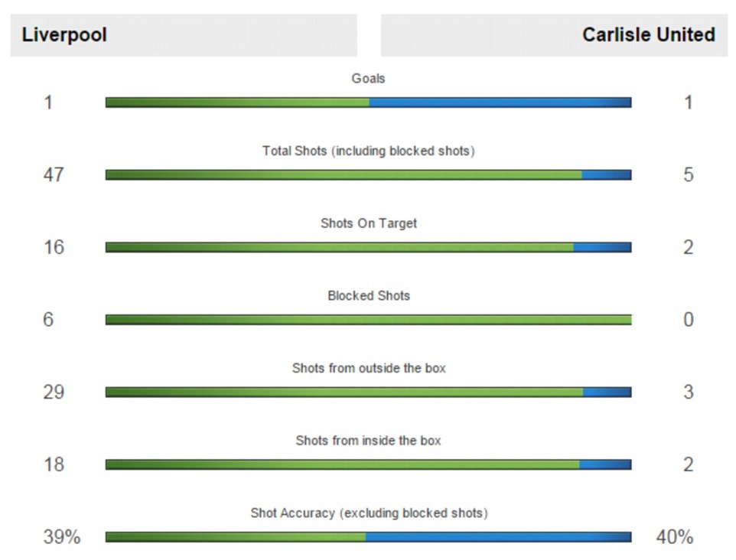Viewport: 736px width, 560px height.
Task: Click the Shot Accuracy label
Action: 368,513
